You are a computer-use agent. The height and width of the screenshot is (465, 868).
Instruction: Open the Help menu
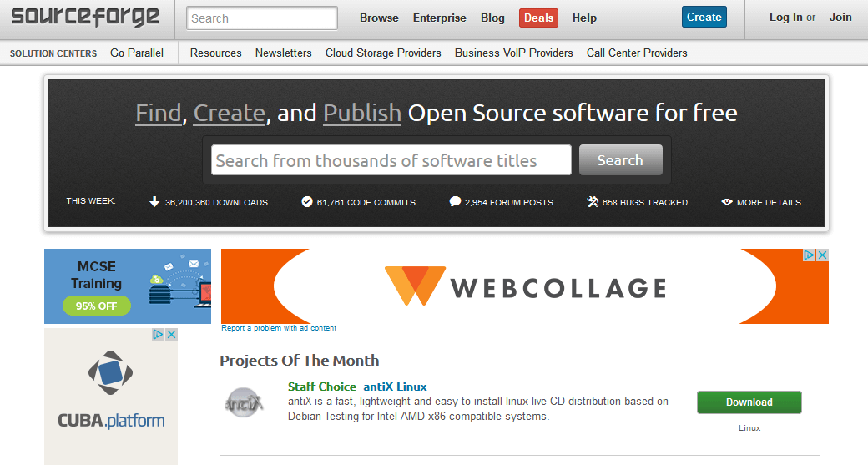[584, 18]
